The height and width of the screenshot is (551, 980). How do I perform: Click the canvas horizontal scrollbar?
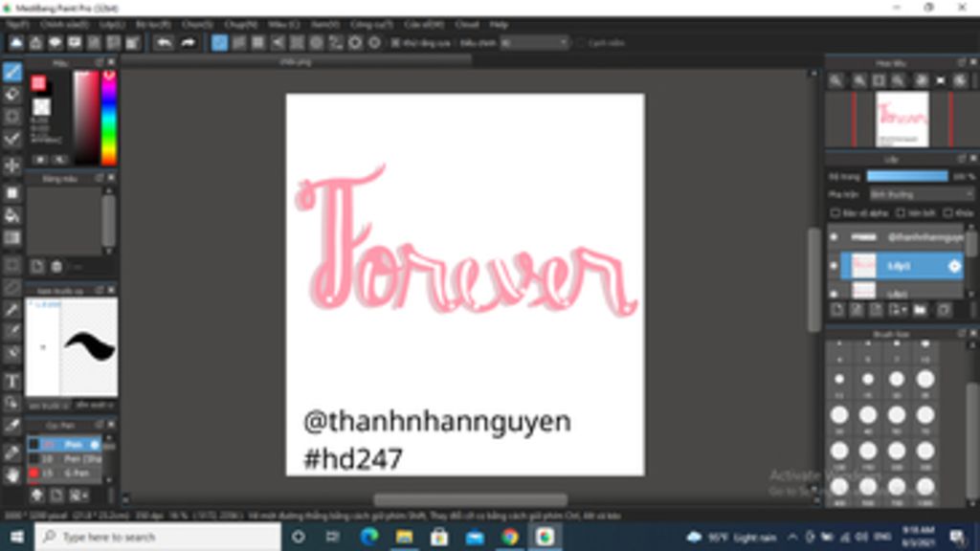(x=471, y=499)
